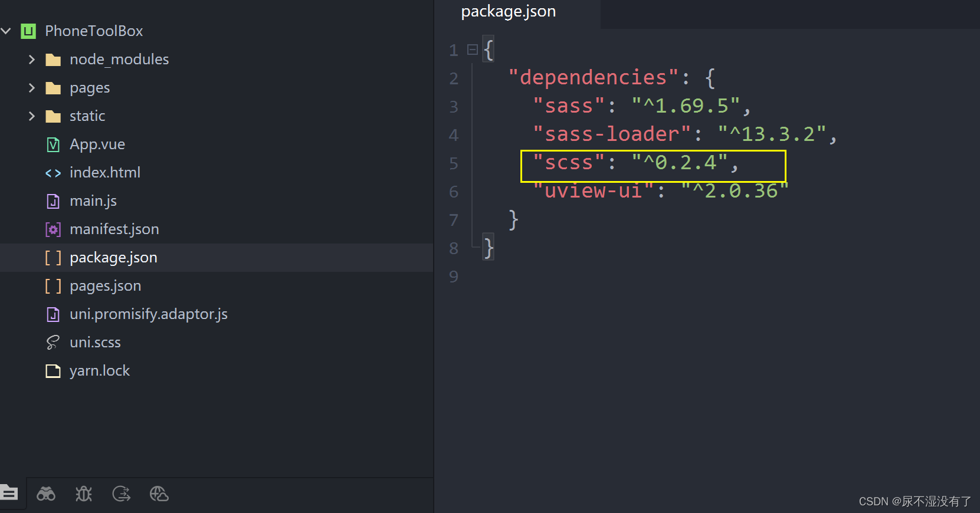Image resolution: width=980 pixels, height=513 pixels.
Task: Open uni.promisify.adaptor.js in the file tree
Action: (x=149, y=314)
